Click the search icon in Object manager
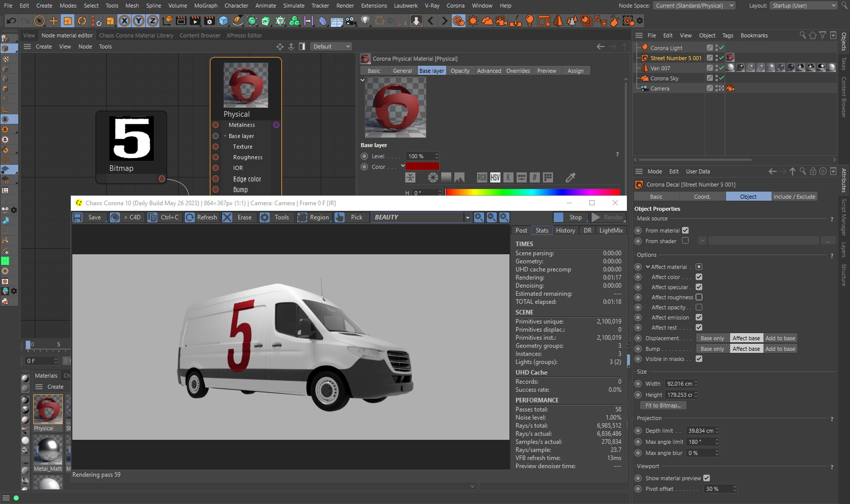The width and height of the screenshot is (850, 504). tap(802, 35)
